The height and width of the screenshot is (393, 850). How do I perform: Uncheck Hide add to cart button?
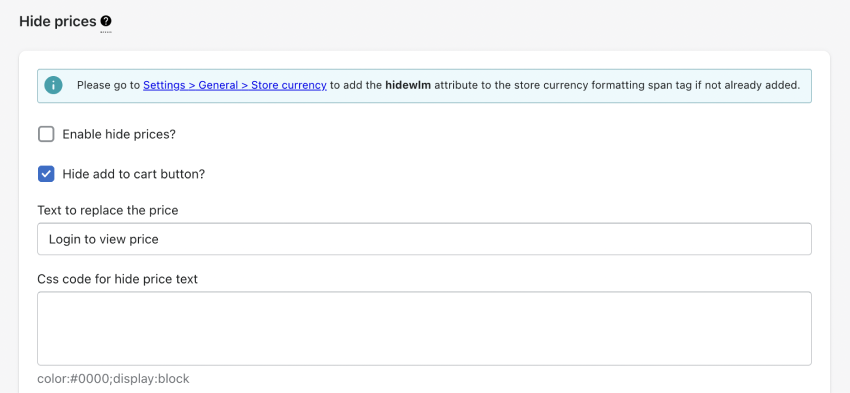(x=46, y=174)
